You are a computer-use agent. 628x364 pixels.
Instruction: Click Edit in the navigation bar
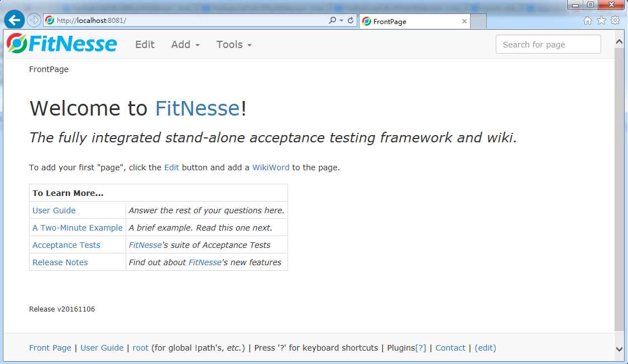coord(145,45)
